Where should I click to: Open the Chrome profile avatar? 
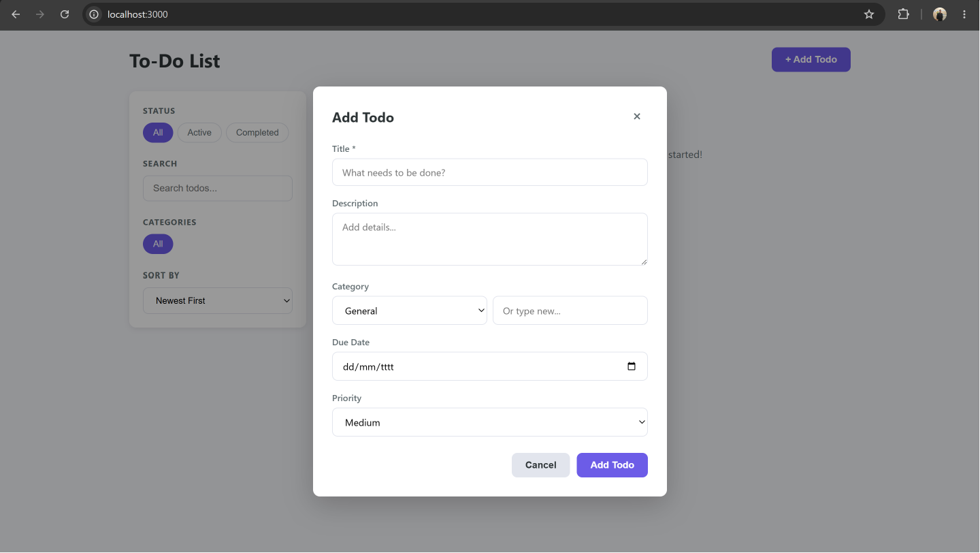[x=940, y=14]
